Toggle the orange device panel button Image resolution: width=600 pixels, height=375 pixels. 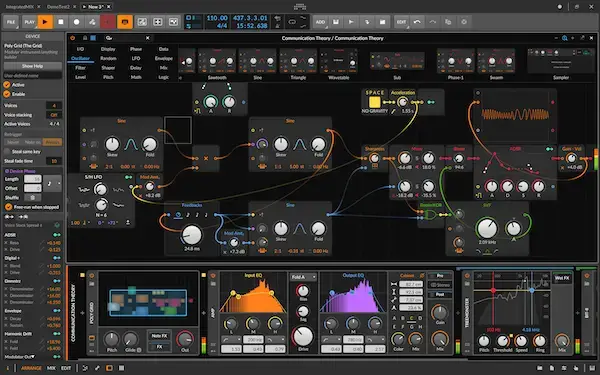125,22
